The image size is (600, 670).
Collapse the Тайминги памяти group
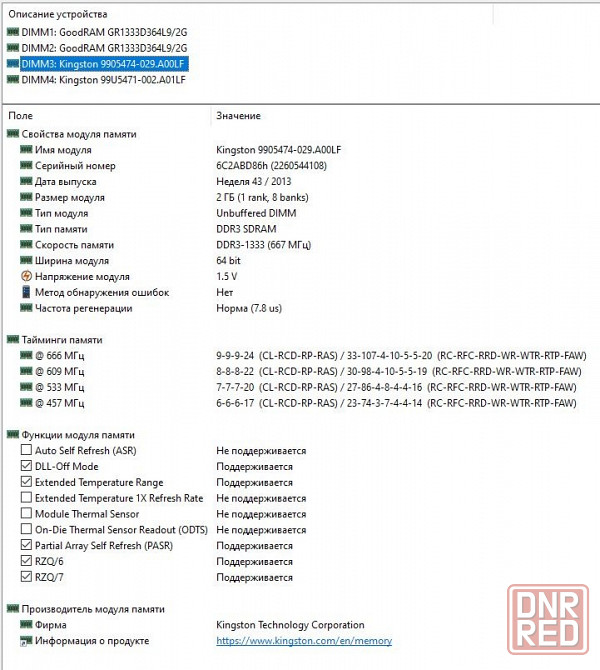(13, 340)
